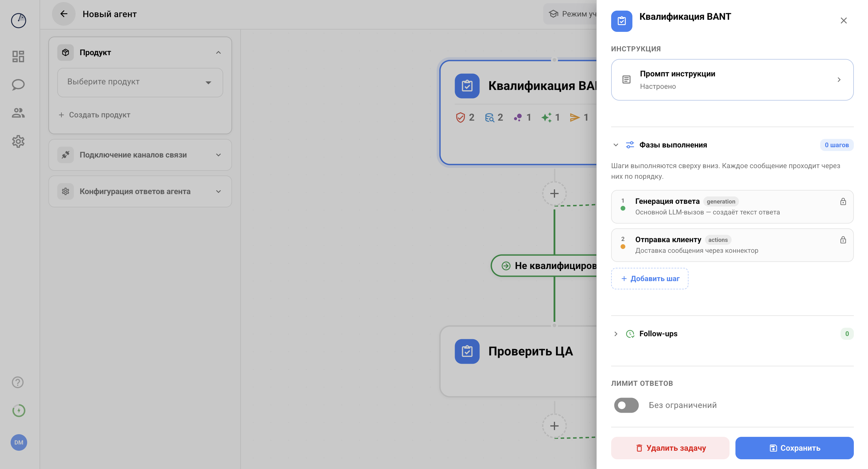The height and width of the screenshot is (469, 868).
Task: Click the green sparkles badge on the BANT node
Action: [547, 117]
